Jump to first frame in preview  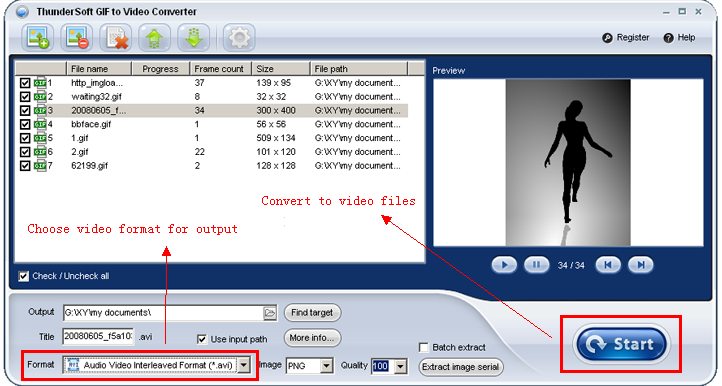[608, 265]
